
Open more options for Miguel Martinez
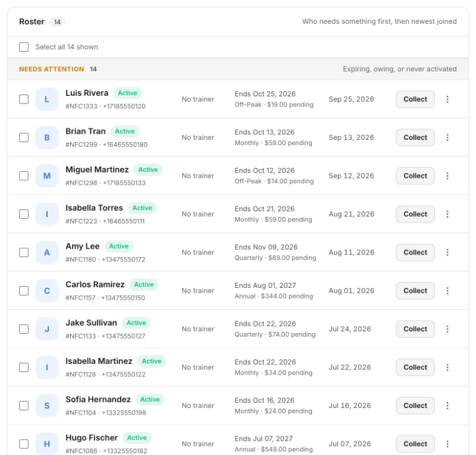[447, 175]
